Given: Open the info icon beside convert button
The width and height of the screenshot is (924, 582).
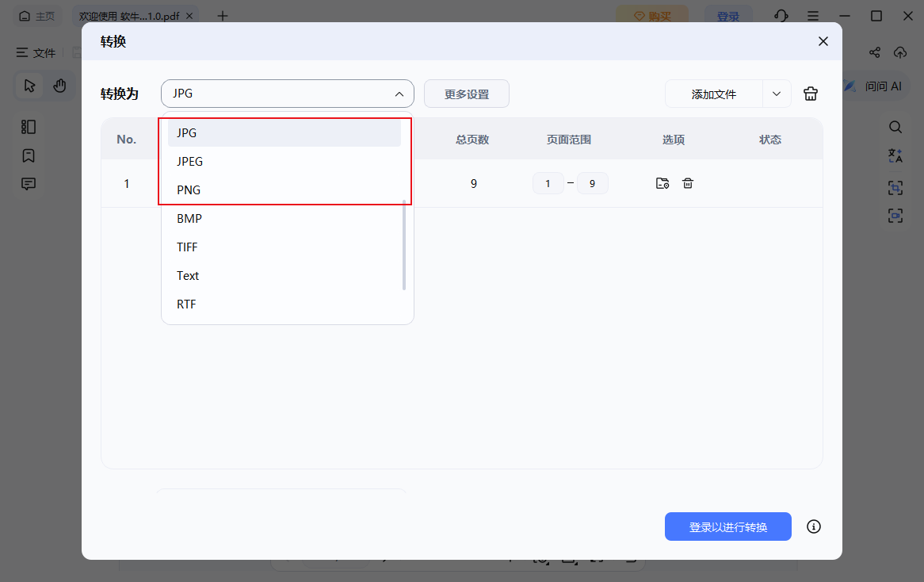Looking at the screenshot, I should pos(814,526).
